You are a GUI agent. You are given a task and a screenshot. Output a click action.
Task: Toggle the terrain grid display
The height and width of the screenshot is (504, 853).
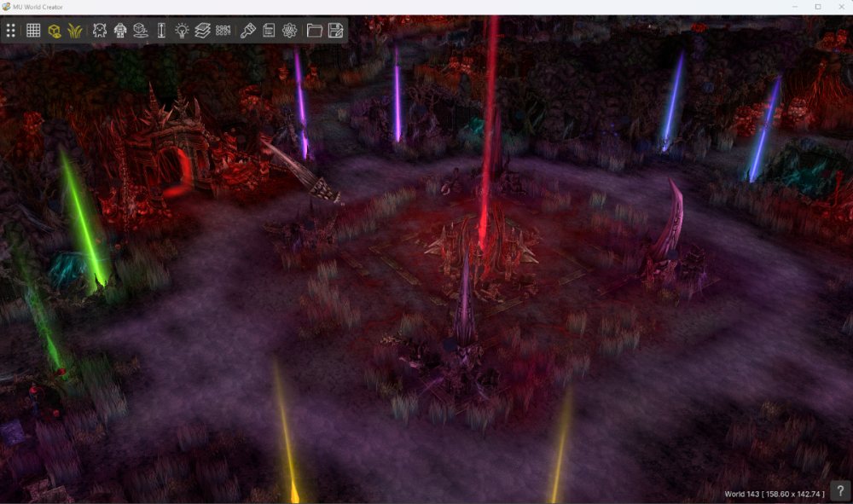(33, 31)
